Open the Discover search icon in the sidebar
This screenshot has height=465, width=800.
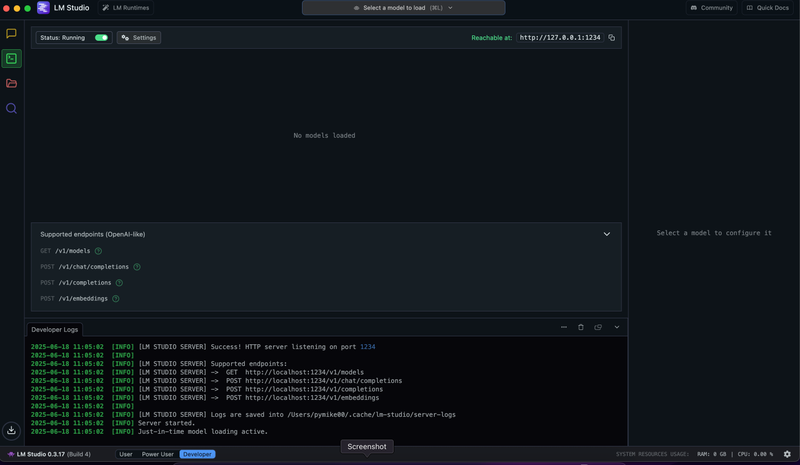point(11,108)
